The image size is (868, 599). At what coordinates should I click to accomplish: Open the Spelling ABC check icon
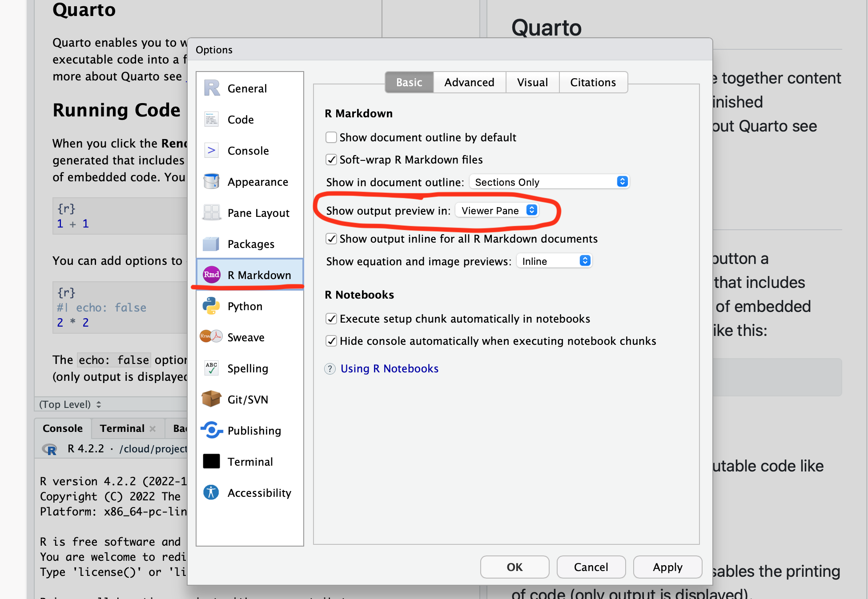(212, 368)
